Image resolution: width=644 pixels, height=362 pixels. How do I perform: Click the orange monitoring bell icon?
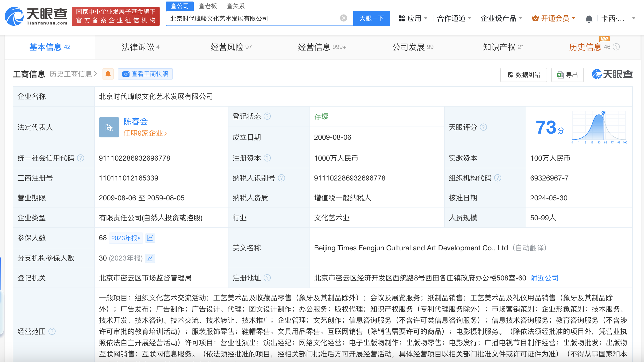tap(108, 74)
